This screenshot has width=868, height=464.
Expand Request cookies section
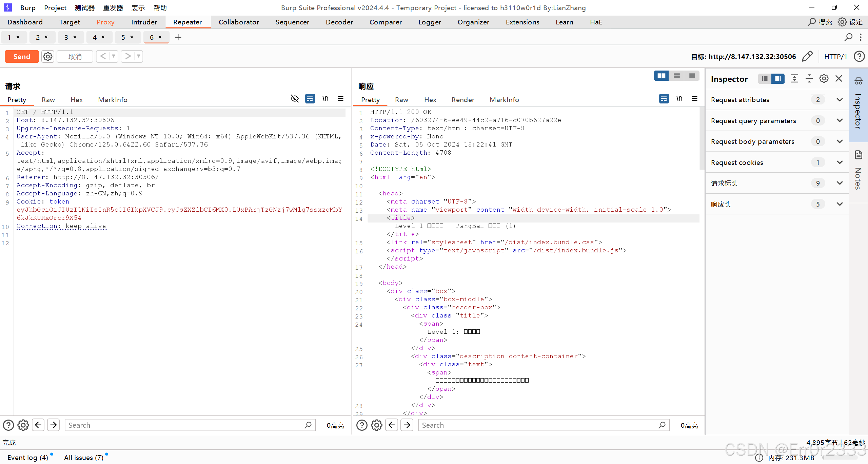pos(840,162)
